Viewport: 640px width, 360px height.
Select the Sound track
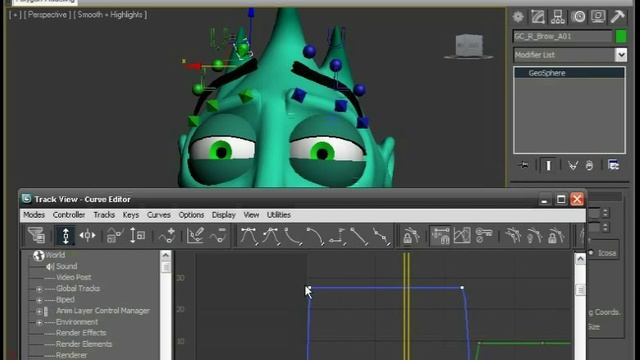click(x=66, y=266)
